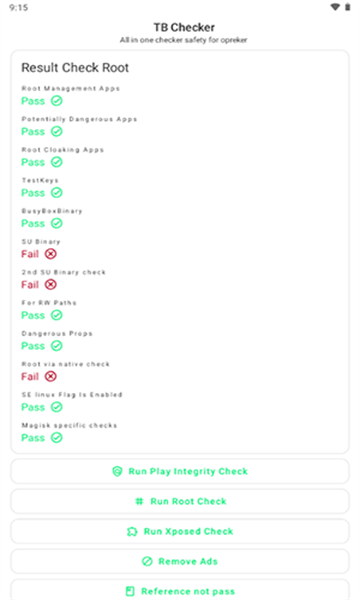Tap the Wi-Fi status icon in status bar
Screen dimensions: 360x600
click(x=335, y=7)
